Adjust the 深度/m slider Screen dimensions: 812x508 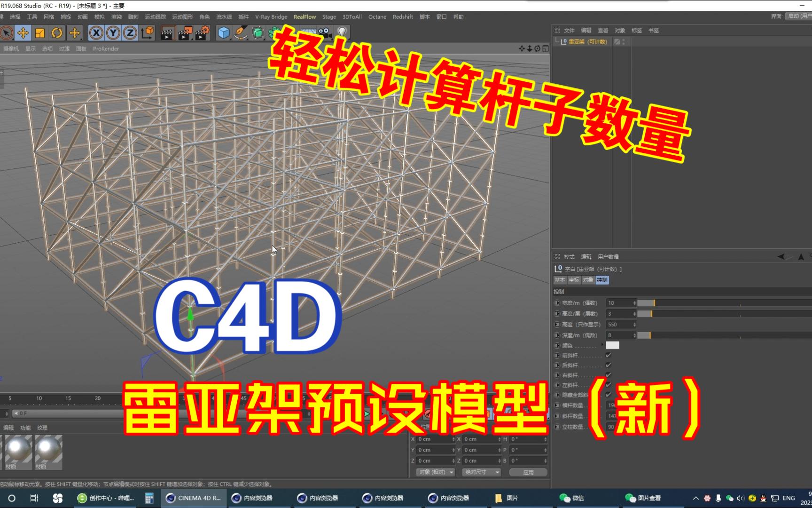[x=724, y=335]
